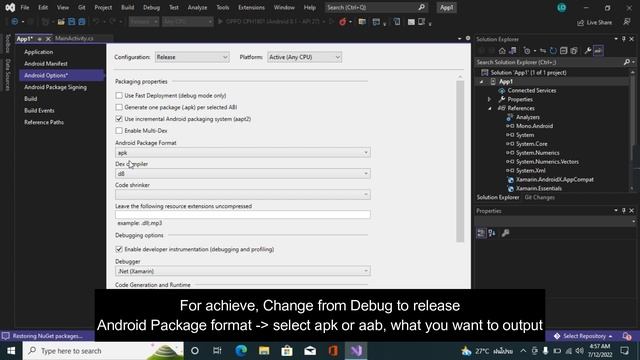
Task: Click Switch Views icon in Solution Explorer toolbar
Action: [513, 51]
